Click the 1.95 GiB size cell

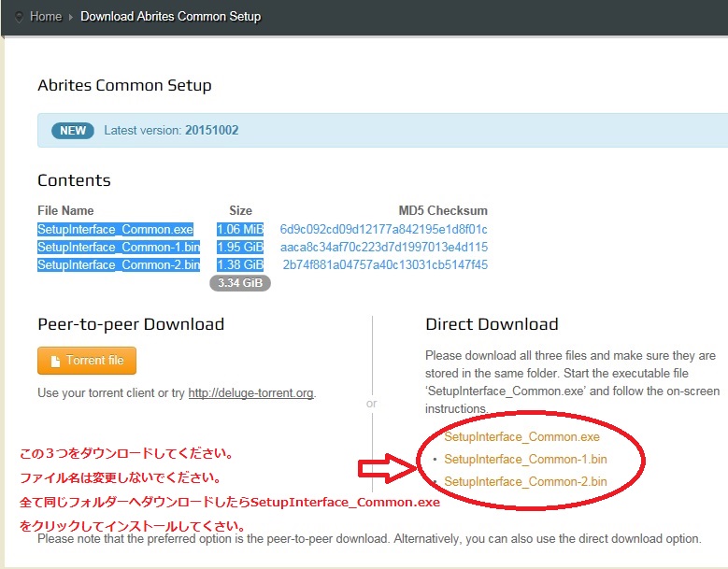pos(240,247)
